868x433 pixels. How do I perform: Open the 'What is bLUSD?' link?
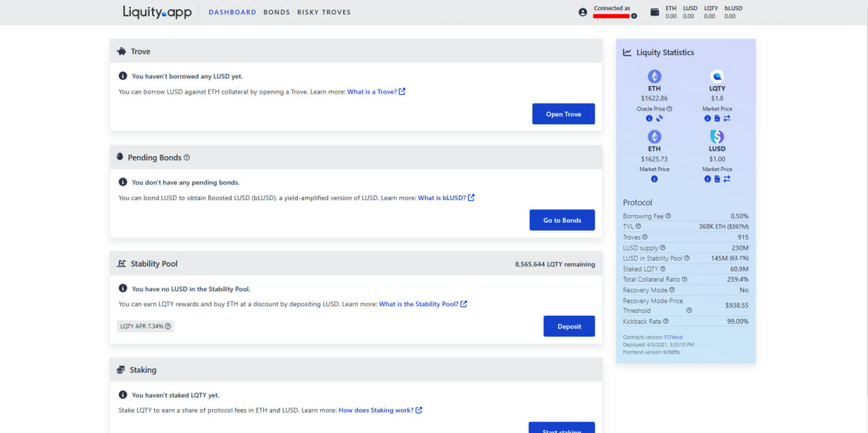[446, 197]
